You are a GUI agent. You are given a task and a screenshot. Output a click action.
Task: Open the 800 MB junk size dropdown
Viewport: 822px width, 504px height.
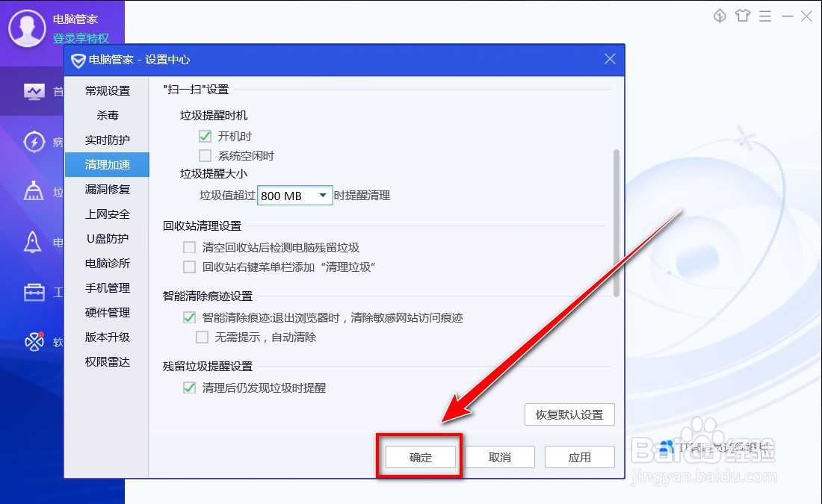click(x=295, y=196)
